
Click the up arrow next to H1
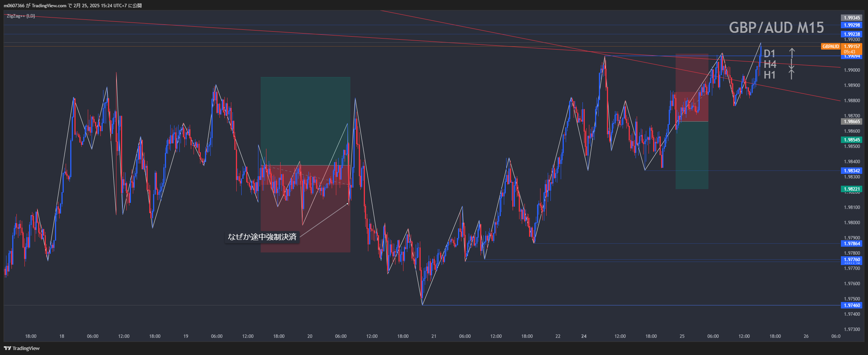[792, 74]
